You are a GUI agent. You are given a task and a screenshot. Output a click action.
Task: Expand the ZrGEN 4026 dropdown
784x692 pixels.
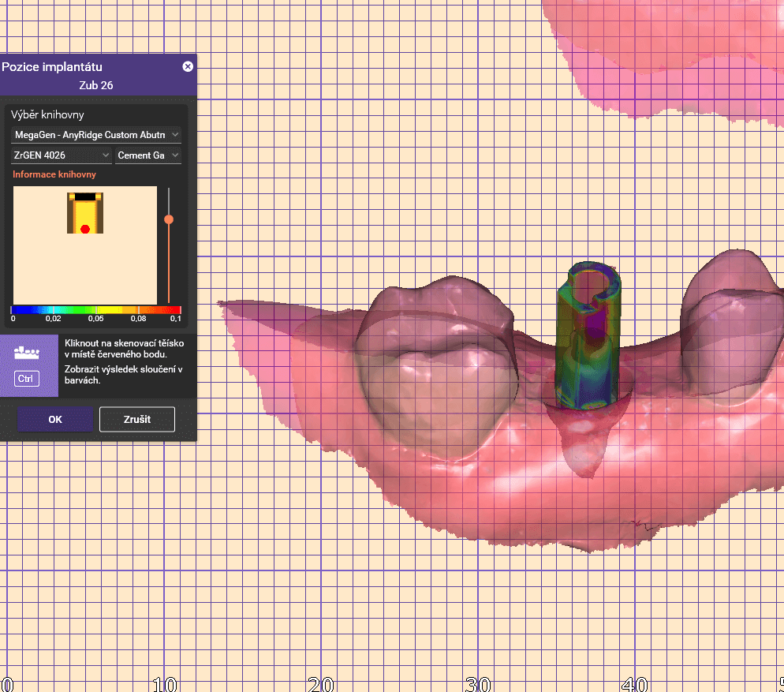[x=62, y=155]
